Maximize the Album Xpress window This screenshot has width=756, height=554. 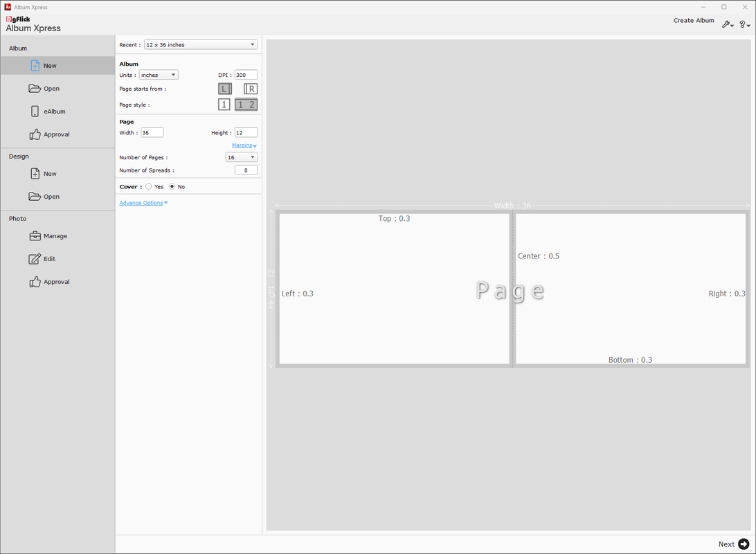(x=723, y=7)
